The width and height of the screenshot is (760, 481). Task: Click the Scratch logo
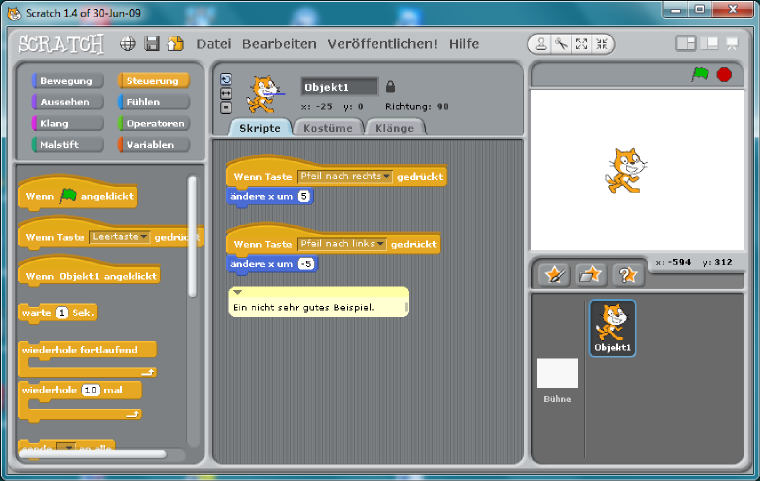(x=61, y=44)
